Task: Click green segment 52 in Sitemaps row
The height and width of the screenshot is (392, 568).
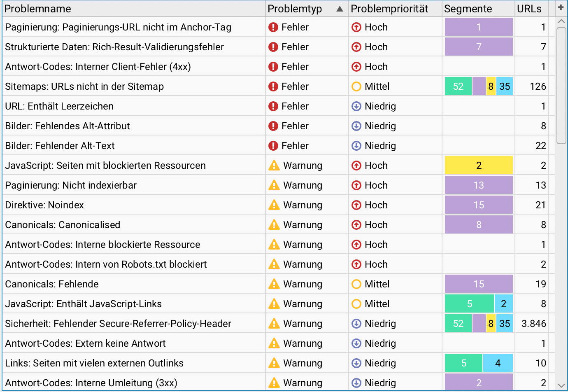Action: 458,86
